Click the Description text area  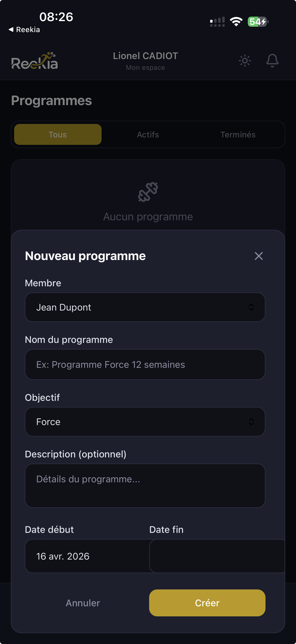145,485
